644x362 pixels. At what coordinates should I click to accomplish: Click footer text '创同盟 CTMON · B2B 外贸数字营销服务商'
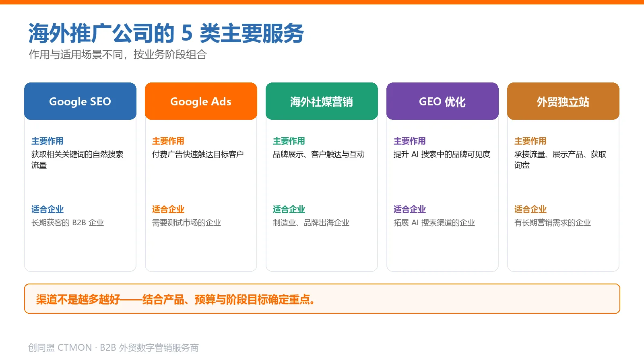click(114, 348)
